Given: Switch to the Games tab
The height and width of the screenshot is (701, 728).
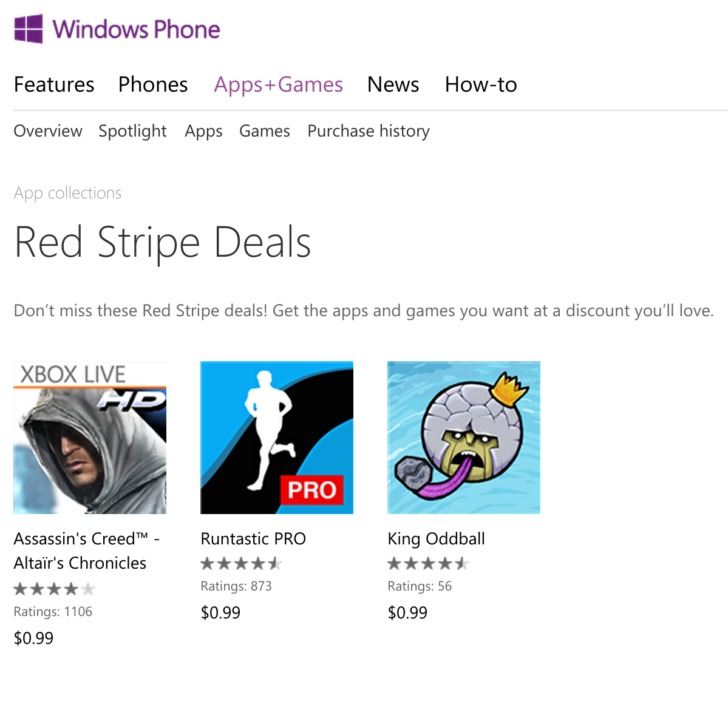Looking at the screenshot, I should click(x=264, y=131).
